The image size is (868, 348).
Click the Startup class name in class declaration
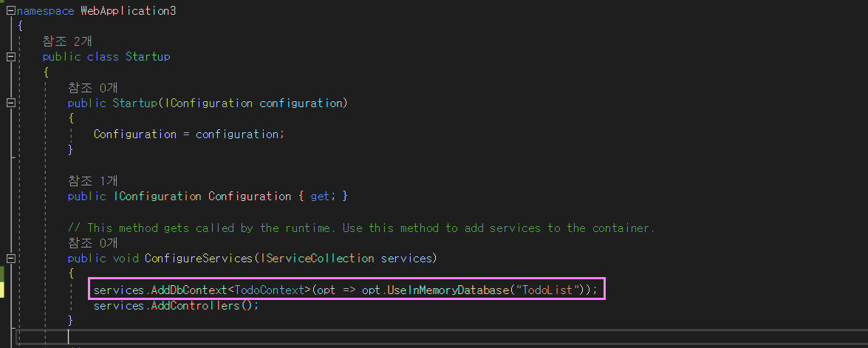click(x=148, y=57)
